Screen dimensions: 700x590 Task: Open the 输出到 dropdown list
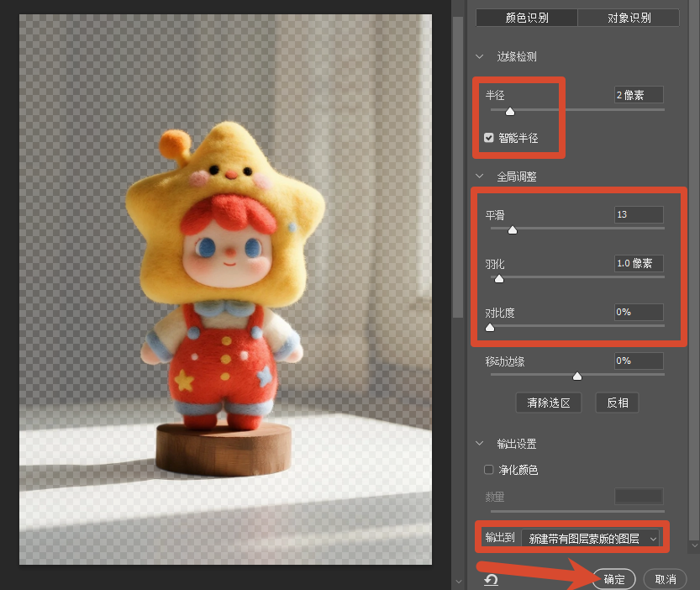[590, 538]
